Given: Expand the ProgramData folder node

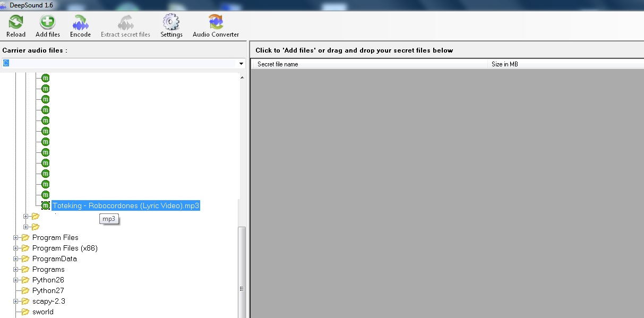Looking at the screenshot, I should click(x=16, y=259).
